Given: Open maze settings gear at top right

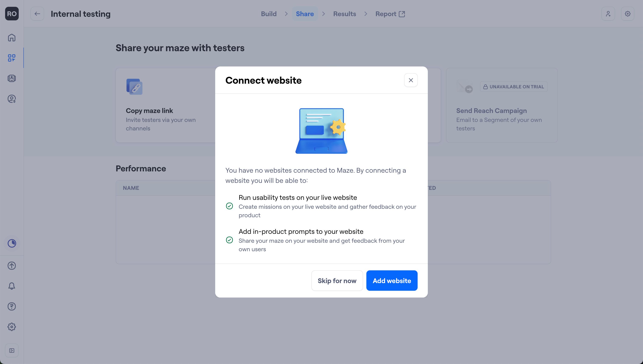Looking at the screenshot, I should coord(627,14).
